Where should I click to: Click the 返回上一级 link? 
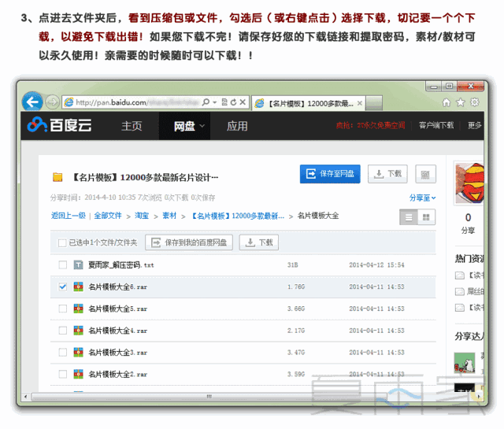pos(69,216)
